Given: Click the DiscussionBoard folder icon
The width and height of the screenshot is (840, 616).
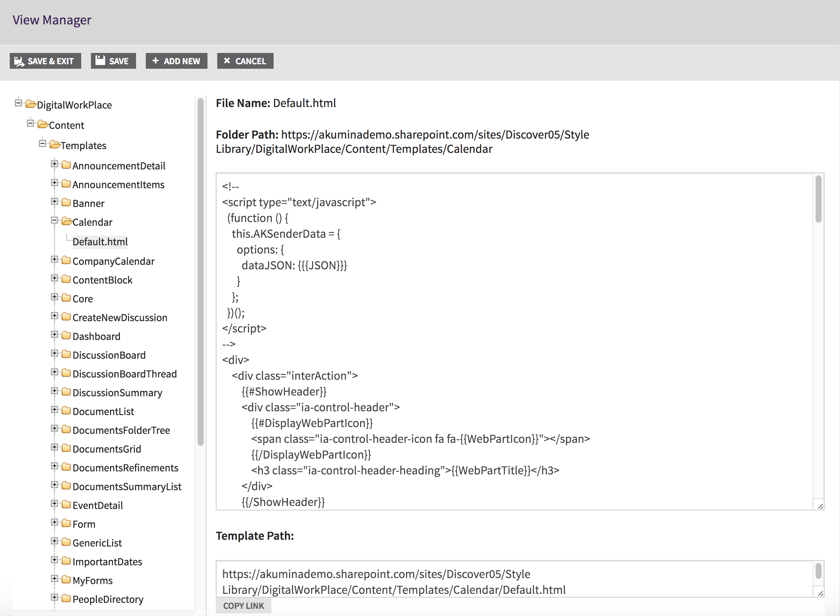Looking at the screenshot, I should pyautogui.click(x=66, y=354).
